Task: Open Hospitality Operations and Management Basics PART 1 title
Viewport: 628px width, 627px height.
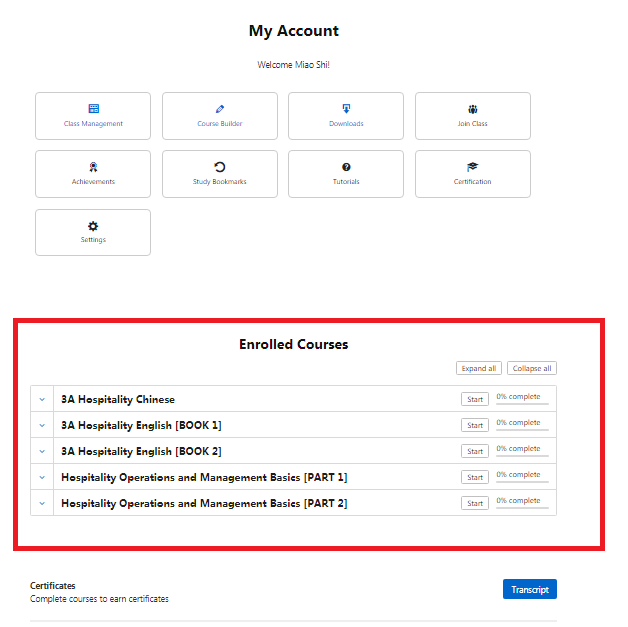Action: pyautogui.click(x=204, y=477)
